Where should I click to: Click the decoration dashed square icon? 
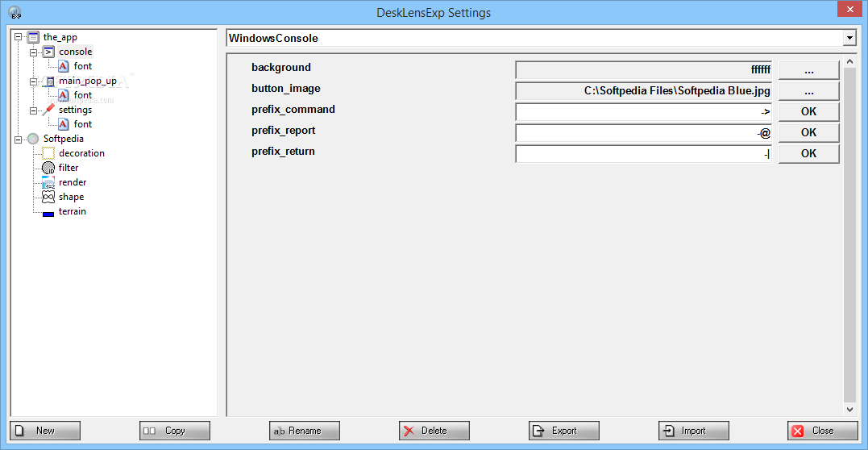pyautogui.click(x=48, y=153)
